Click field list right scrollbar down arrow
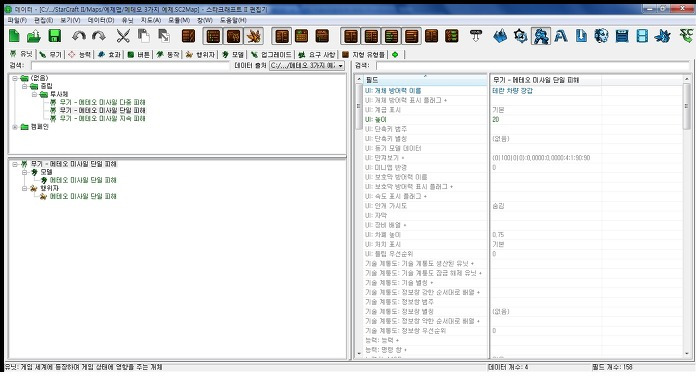The image size is (700, 376). (687, 353)
